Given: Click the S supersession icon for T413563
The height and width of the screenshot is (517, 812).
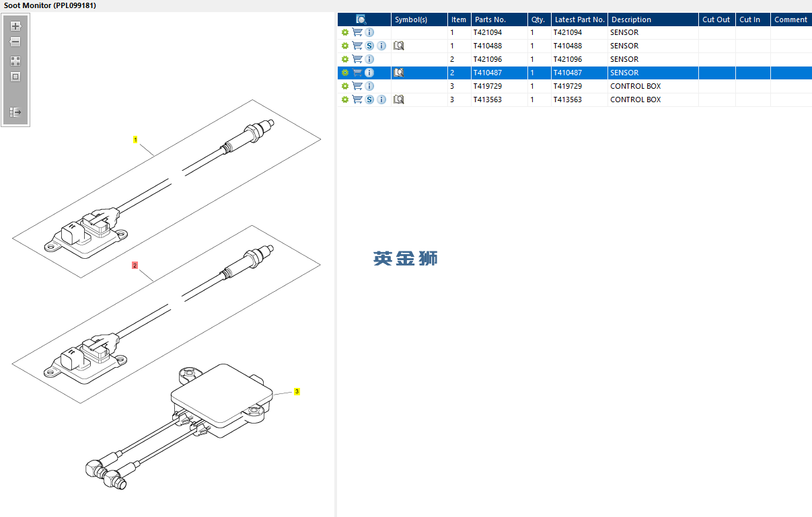Looking at the screenshot, I should click(x=369, y=100).
